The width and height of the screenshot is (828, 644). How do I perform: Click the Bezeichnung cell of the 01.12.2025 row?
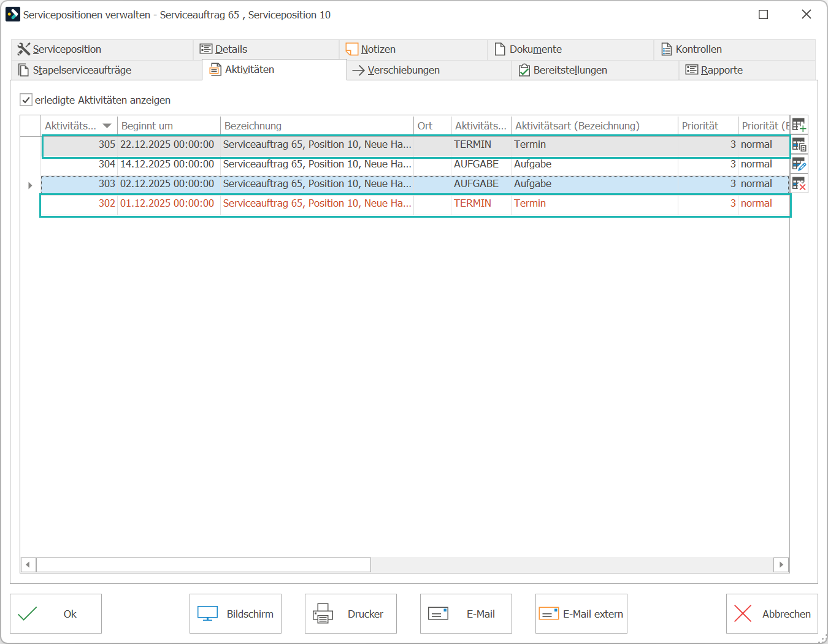[317, 204]
